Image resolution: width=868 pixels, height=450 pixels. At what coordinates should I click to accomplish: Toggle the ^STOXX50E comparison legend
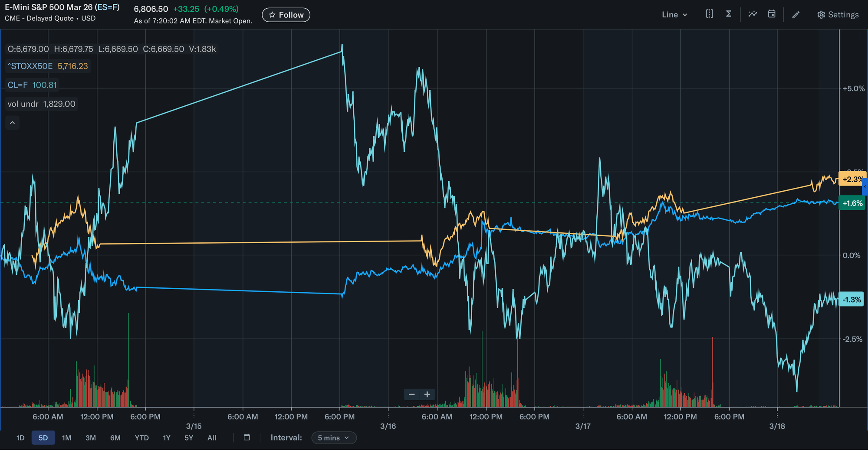pos(48,66)
